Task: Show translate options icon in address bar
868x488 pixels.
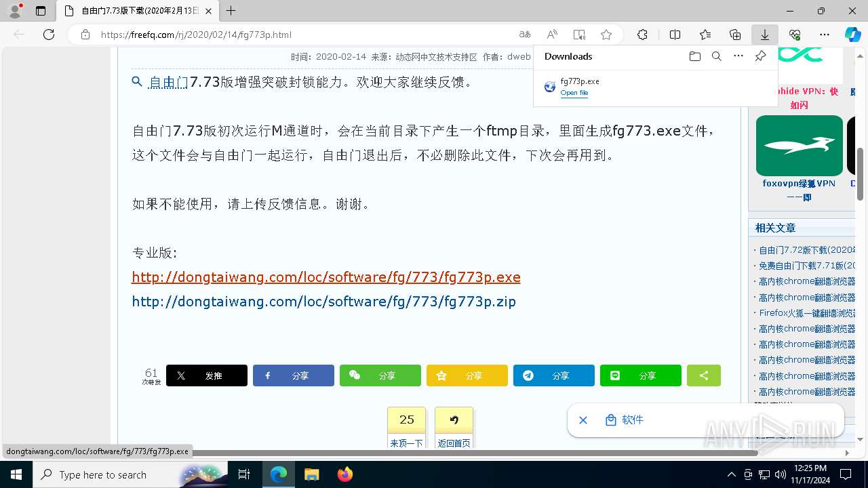Action: click(x=525, y=35)
